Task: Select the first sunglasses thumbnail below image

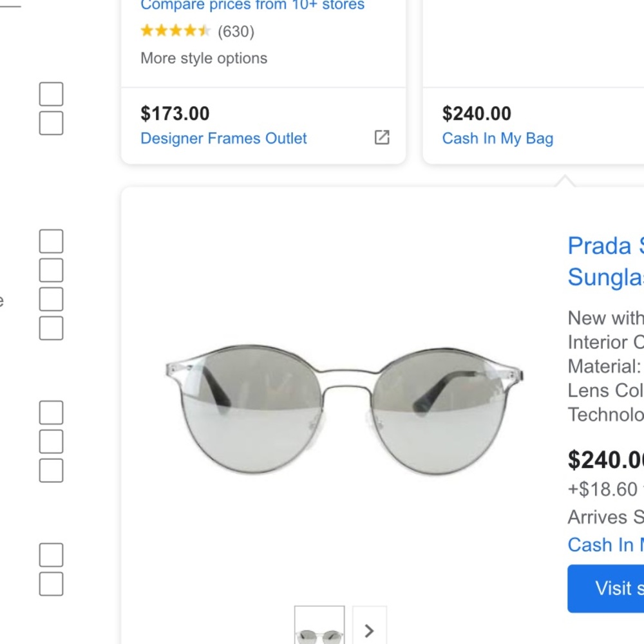Action: tap(319, 625)
